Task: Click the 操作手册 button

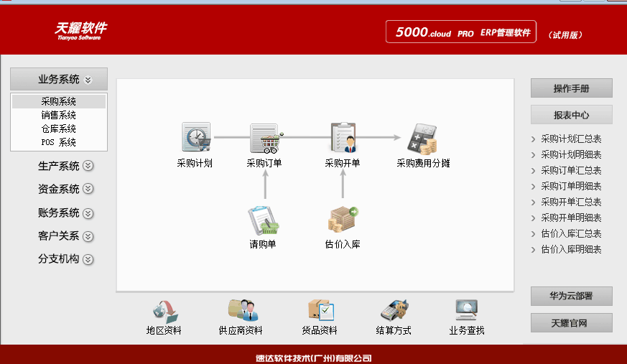Action: coord(572,88)
